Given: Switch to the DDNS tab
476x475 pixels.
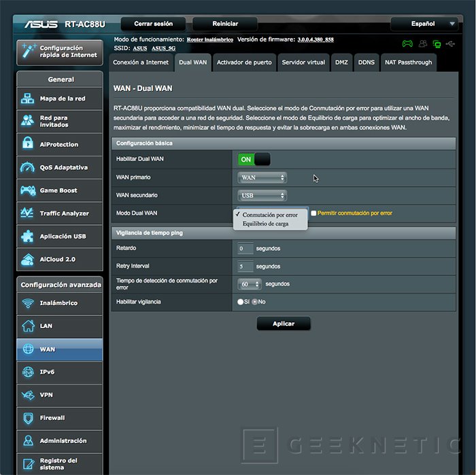Looking at the screenshot, I should (x=367, y=63).
